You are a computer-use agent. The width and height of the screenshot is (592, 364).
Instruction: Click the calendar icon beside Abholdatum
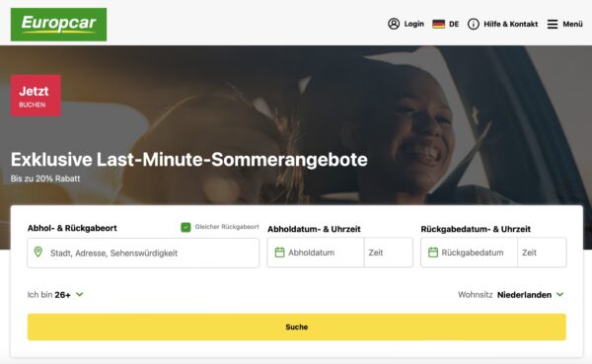(279, 253)
